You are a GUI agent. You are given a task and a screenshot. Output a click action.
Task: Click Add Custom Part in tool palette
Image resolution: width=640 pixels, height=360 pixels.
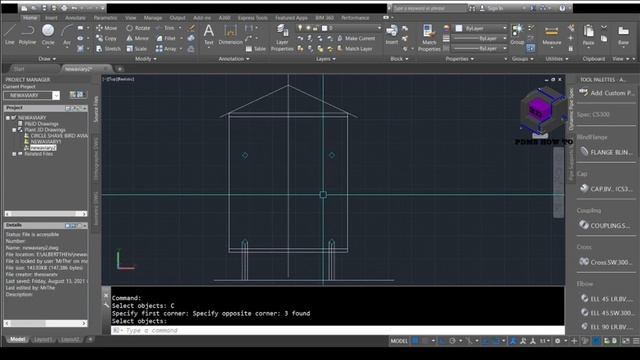coord(607,93)
